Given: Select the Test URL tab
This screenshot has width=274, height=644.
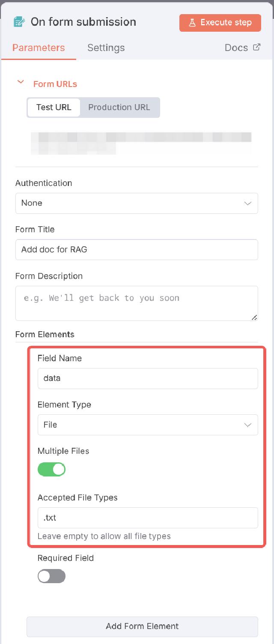Looking at the screenshot, I should click(x=54, y=107).
